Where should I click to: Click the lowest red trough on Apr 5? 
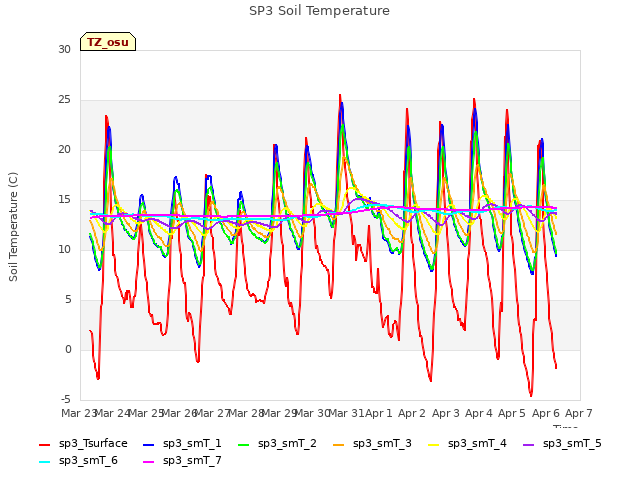(x=531, y=395)
